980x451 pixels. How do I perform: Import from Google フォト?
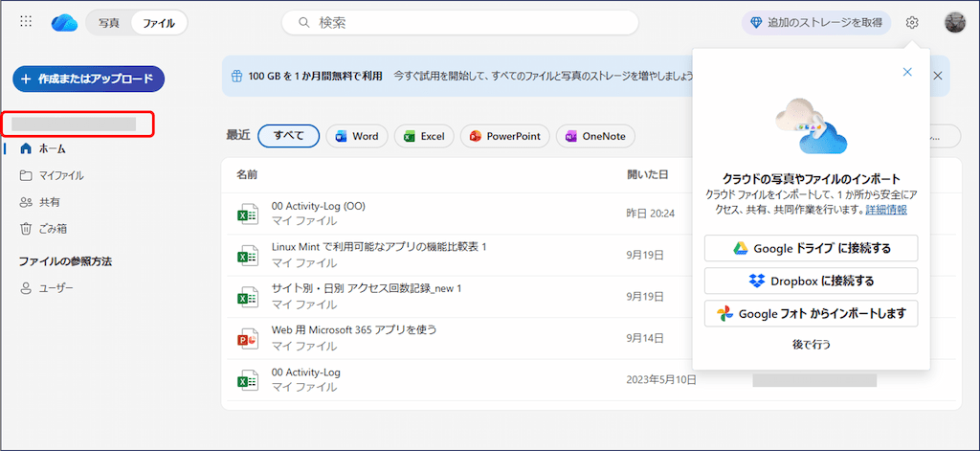tap(812, 313)
